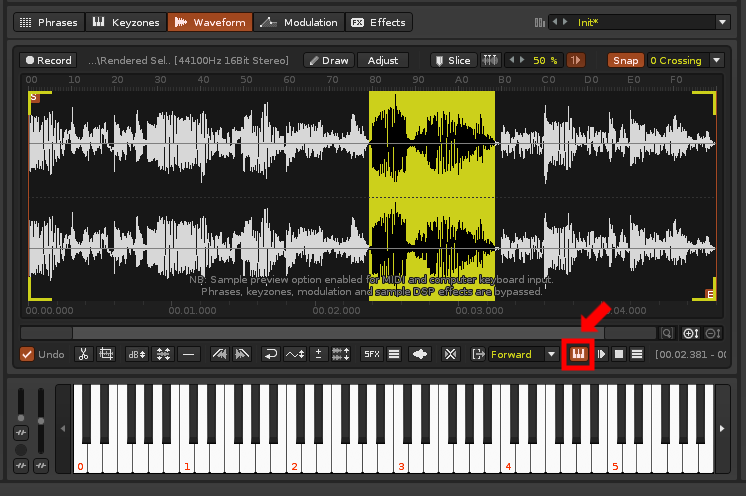
Task: Click the zoom-to-selection magnifier icon
Action: point(667,333)
